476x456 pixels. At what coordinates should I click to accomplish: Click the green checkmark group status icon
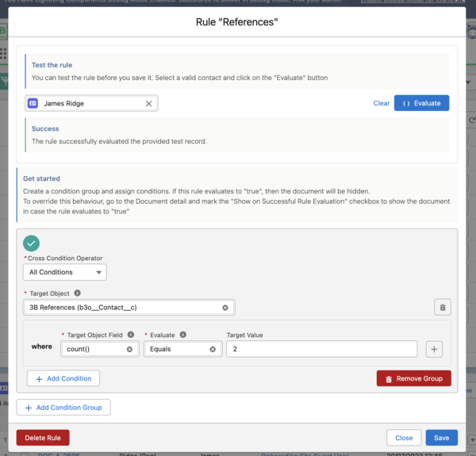click(x=32, y=243)
